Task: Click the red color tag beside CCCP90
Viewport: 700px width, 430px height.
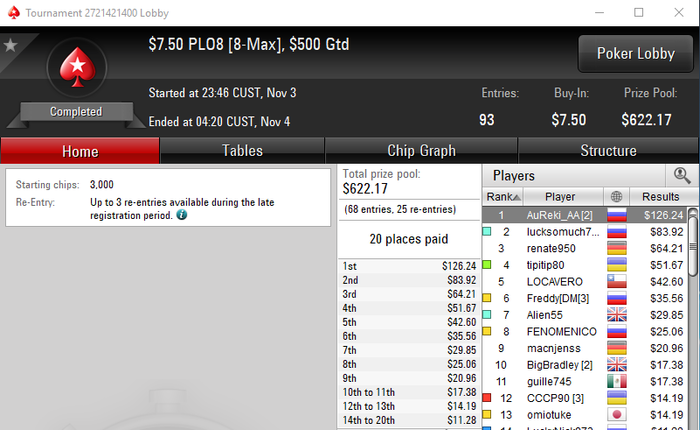Action: 487,398
